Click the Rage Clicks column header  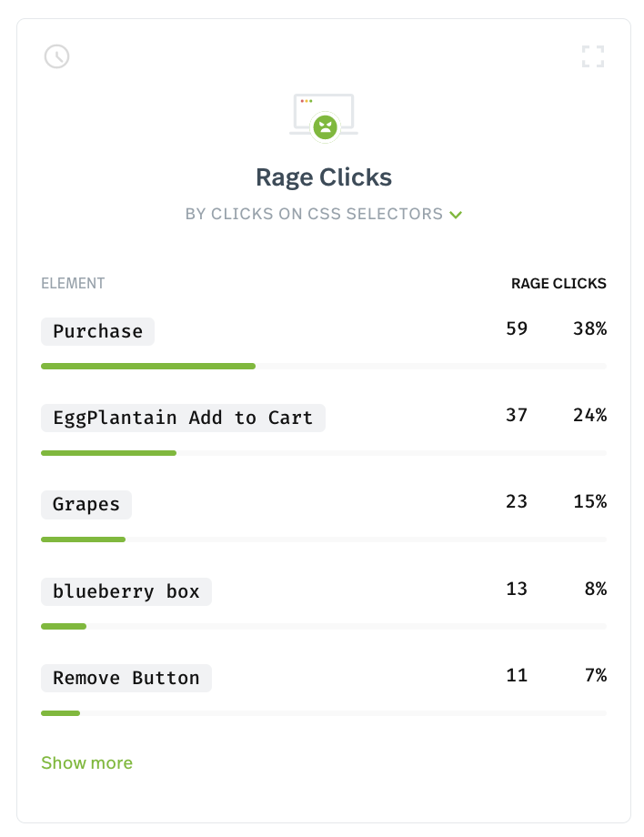pos(558,284)
